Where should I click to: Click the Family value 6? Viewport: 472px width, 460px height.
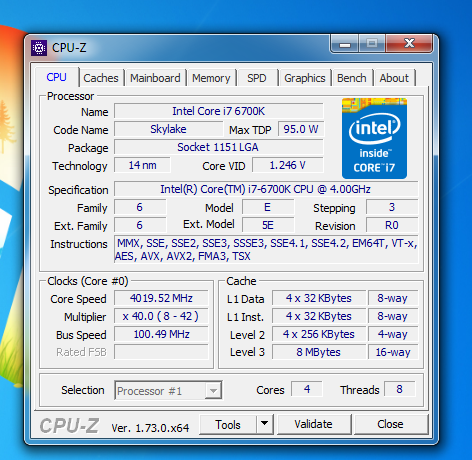[x=140, y=207]
